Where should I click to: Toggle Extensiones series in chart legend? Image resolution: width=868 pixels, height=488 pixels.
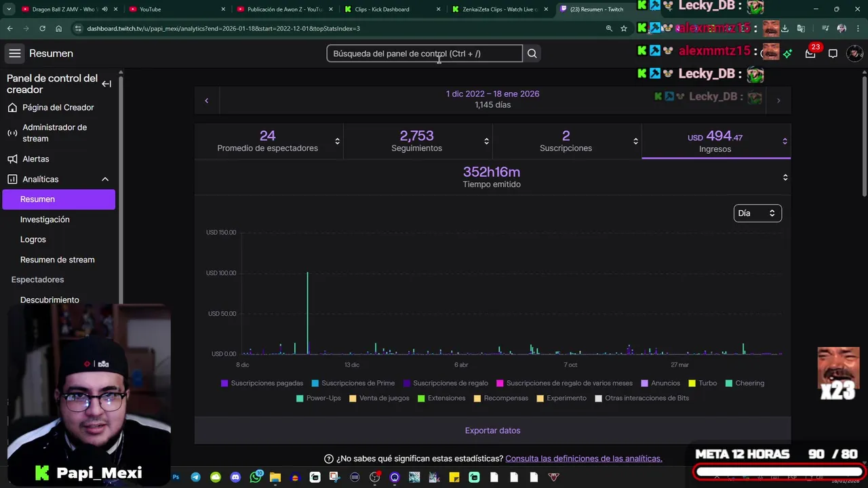tap(441, 398)
